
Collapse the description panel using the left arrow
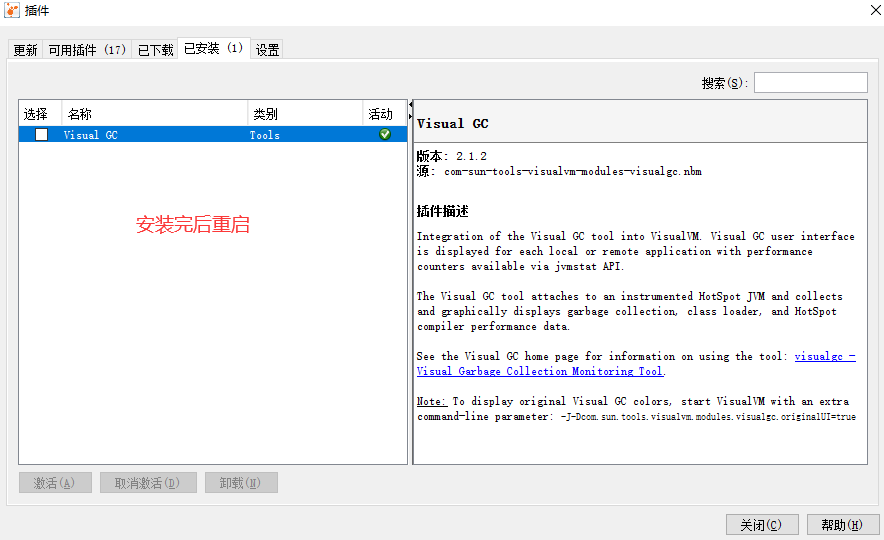pos(410,105)
